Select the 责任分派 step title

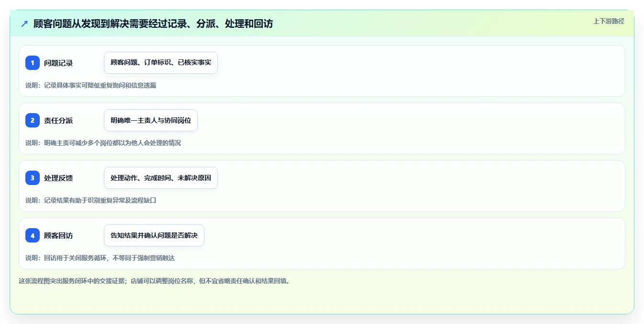tap(58, 120)
